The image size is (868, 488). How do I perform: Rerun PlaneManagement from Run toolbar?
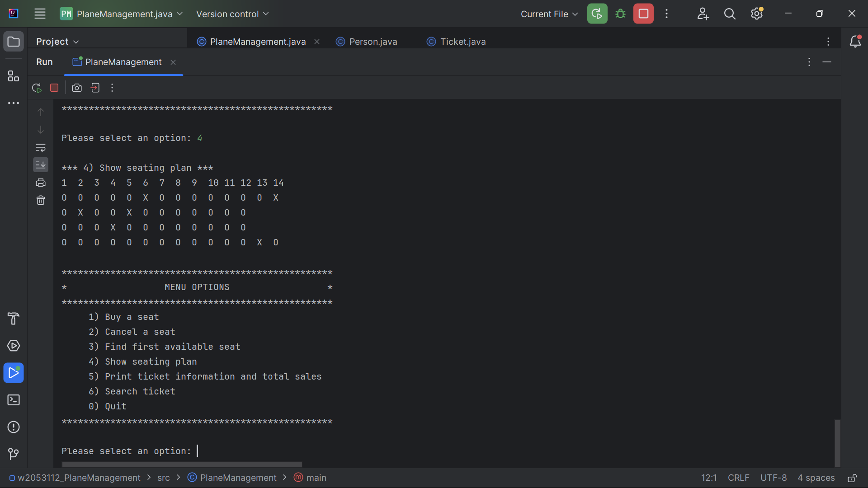(37, 88)
